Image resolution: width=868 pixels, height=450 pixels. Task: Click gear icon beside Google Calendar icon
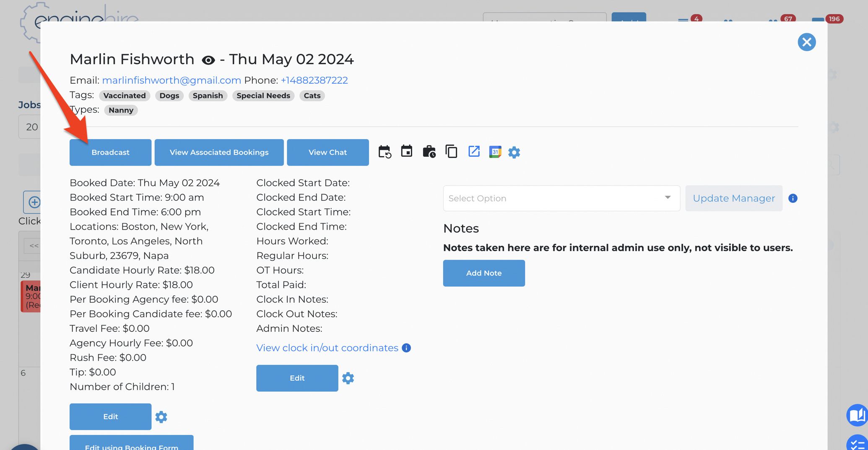click(x=514, y=152)
